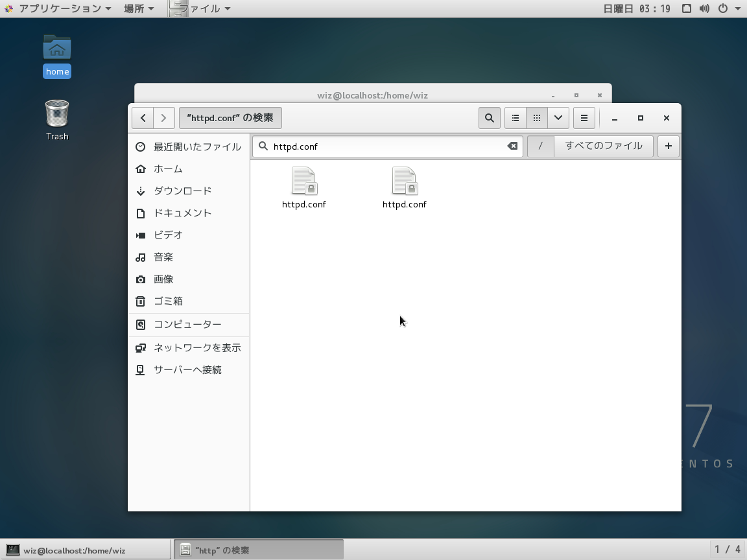Click ネットワークを表示 in the sidebar
The image size is (747, 560).
tap(189, 348)
